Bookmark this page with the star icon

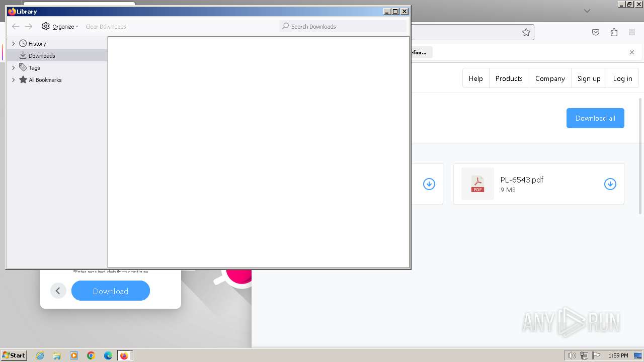pos(526,32)
